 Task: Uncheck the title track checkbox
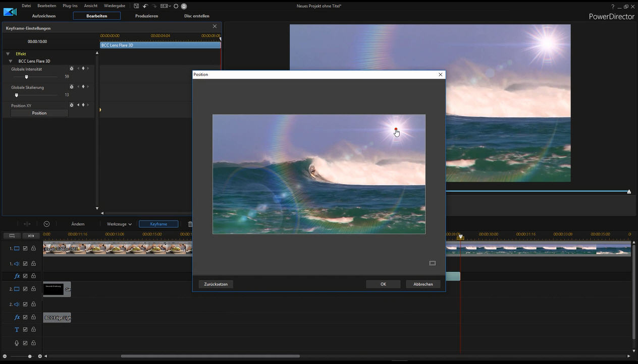(25, 330)
